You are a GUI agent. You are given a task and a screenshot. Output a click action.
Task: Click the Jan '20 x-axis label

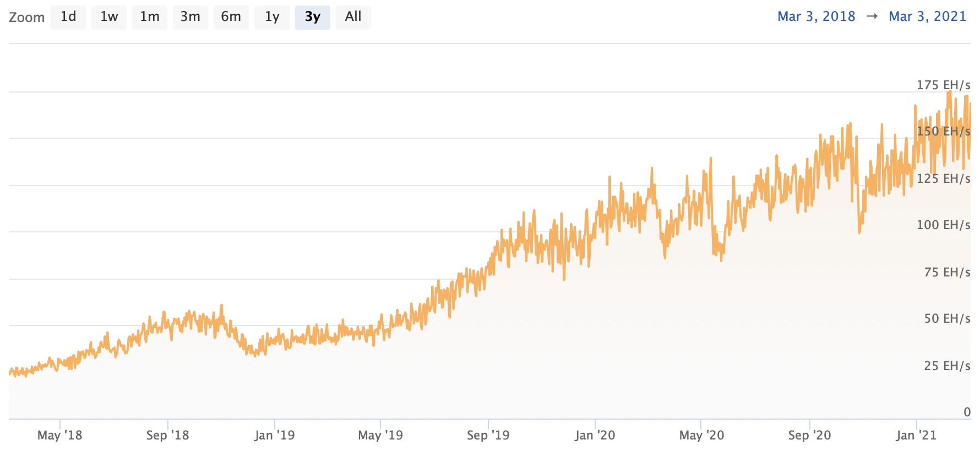pyautogui.click(x=595, y=435)
